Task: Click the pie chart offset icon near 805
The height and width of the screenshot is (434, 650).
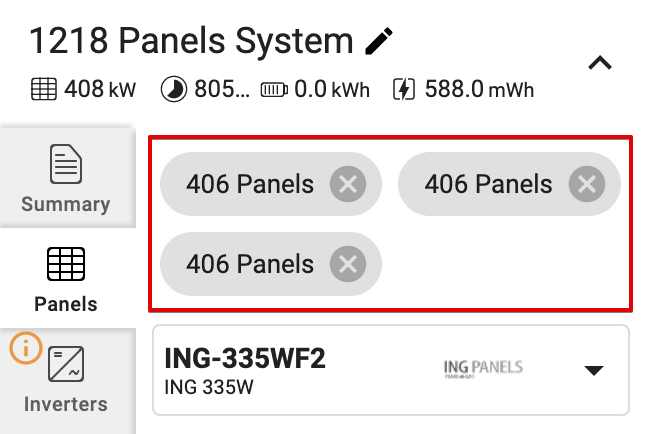Action: click(x=174, y=89)
